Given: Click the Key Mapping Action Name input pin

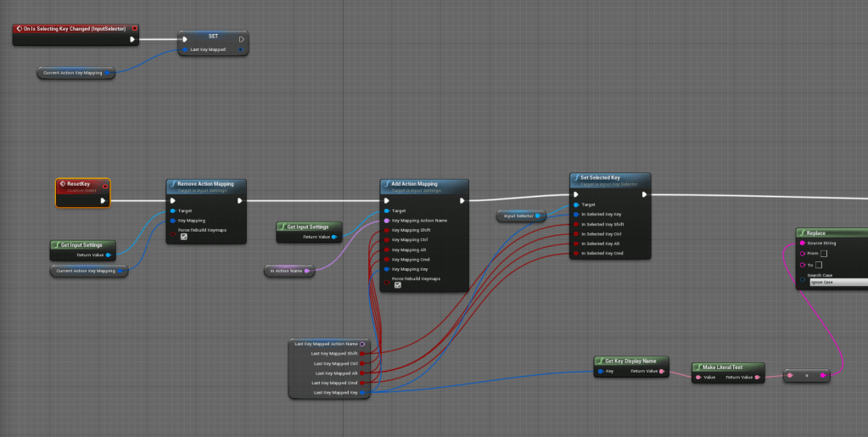Looking at the screenshot, I should pyautogui.click(x=387, y=221).
